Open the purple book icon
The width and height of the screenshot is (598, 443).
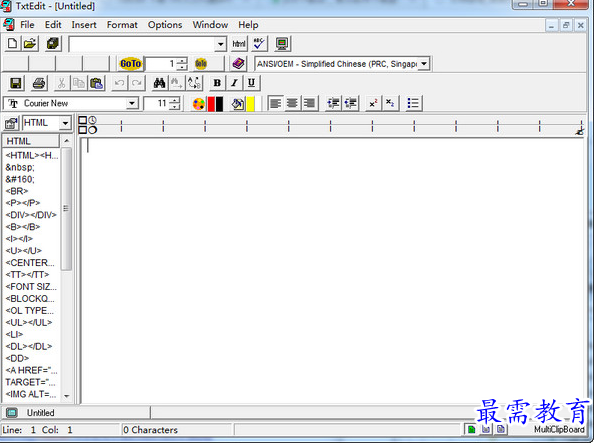click(x=238, y=64)
